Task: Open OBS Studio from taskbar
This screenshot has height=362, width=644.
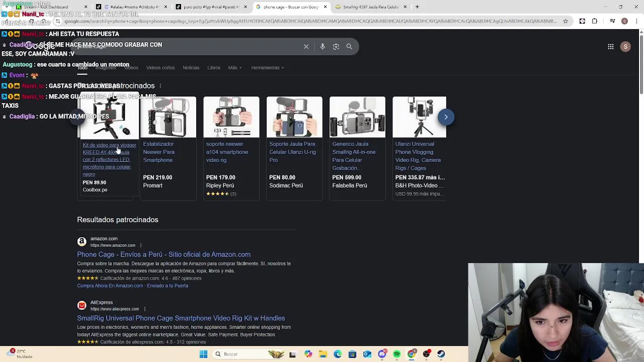Action: (427, 354)
